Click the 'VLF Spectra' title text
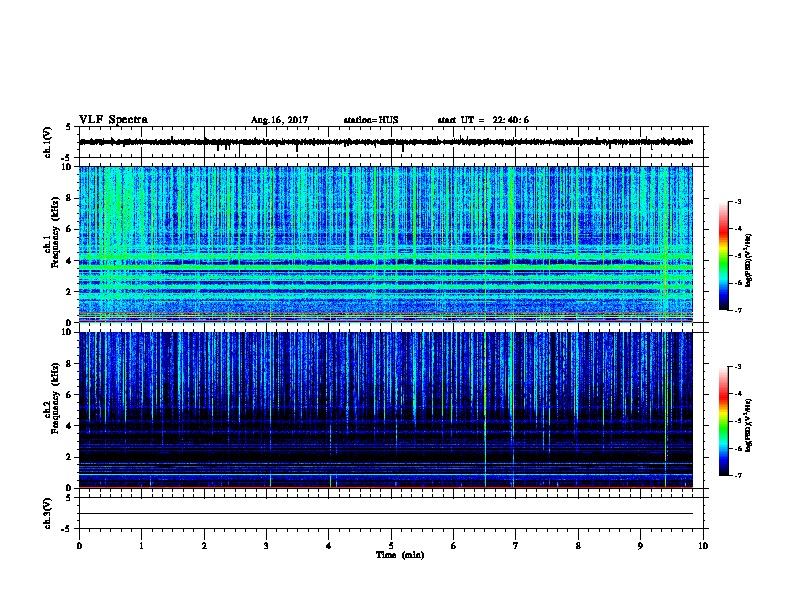 [x=113, y=119]
